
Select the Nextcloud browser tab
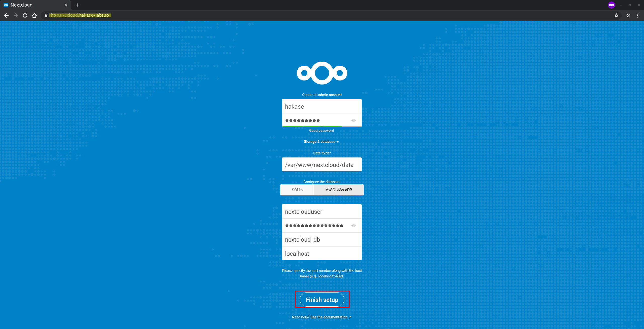click(x=35, y=5)
